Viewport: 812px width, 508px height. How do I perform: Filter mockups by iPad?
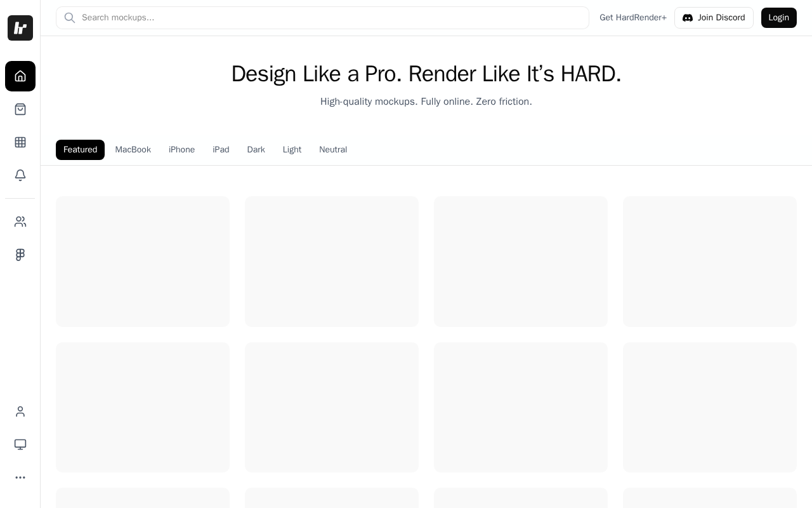(221, 150)
